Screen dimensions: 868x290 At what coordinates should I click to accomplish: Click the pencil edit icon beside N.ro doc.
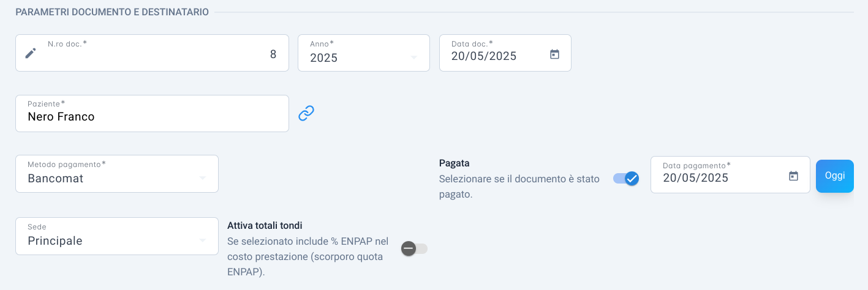31,53
